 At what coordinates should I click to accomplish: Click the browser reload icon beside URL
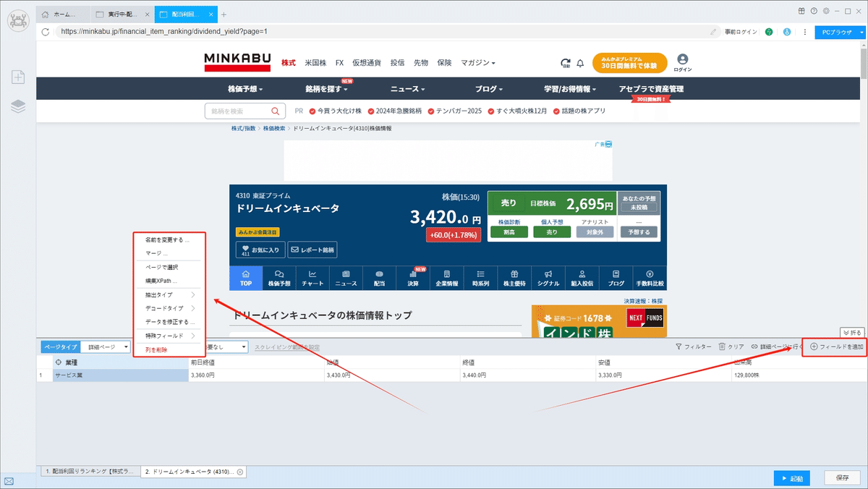[46, 32]
